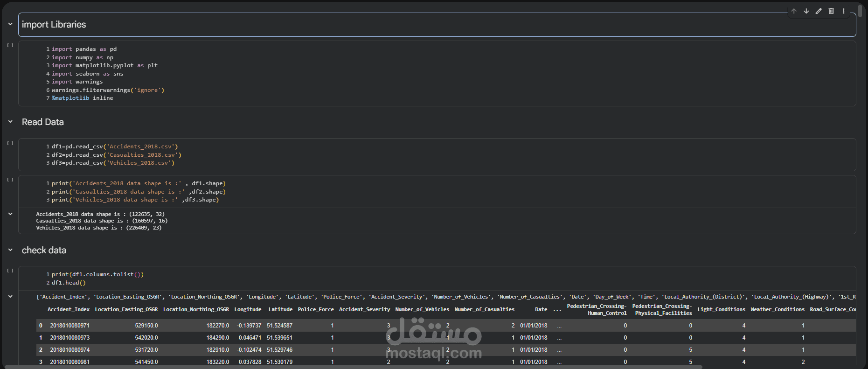Click the df2 read_csv 'Casualties_2018.csv' line
The width and height of the screenshot is (868, 369).
click(117, 155)
